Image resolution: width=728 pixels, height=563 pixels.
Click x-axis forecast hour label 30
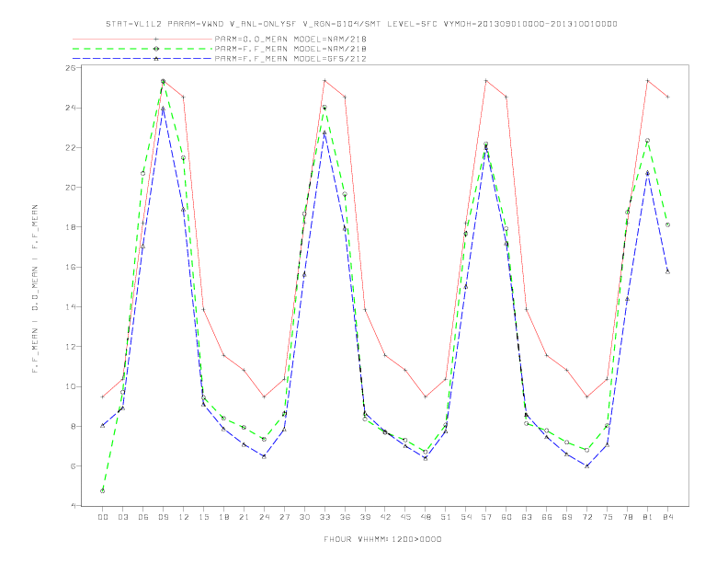coord(304,517)
